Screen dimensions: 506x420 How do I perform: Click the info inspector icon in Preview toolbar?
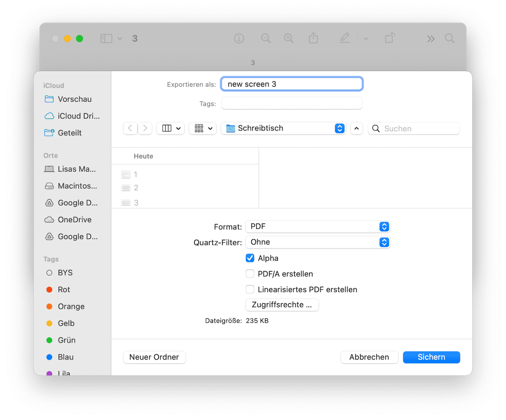click(x=239, y=39)
